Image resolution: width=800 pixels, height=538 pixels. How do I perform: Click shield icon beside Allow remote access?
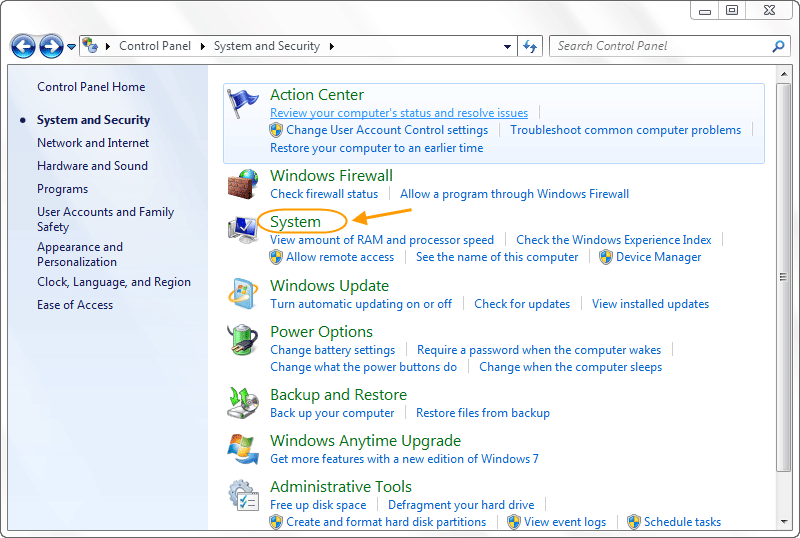[276, 257]
